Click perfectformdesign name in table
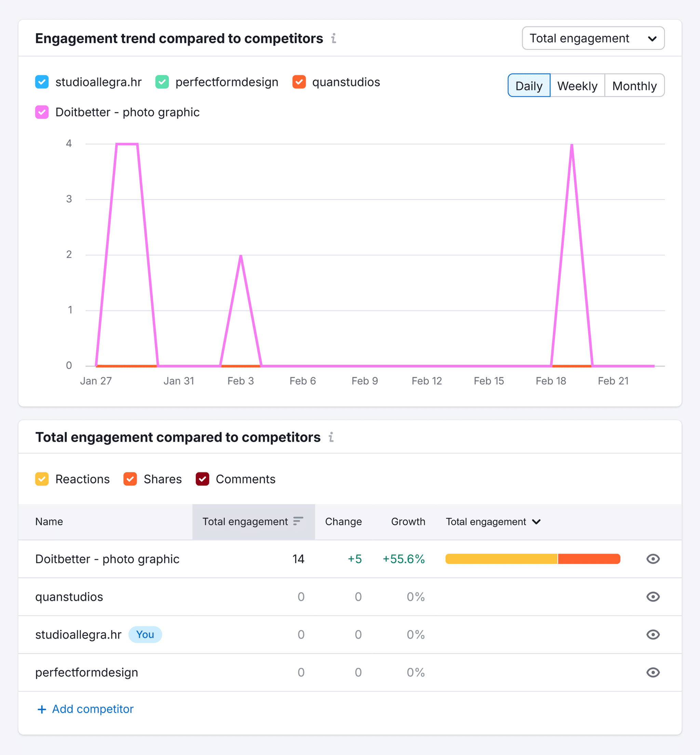 click(87, 672)
